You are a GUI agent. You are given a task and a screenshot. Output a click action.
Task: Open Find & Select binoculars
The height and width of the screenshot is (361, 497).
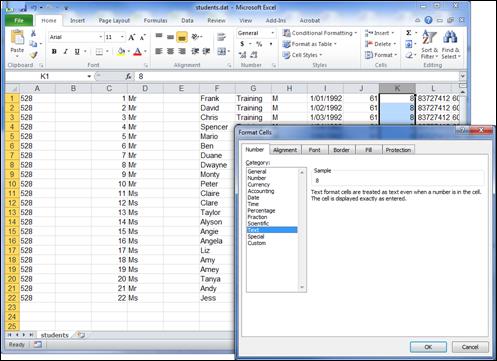pyautogui.click(x=450, y=45)
